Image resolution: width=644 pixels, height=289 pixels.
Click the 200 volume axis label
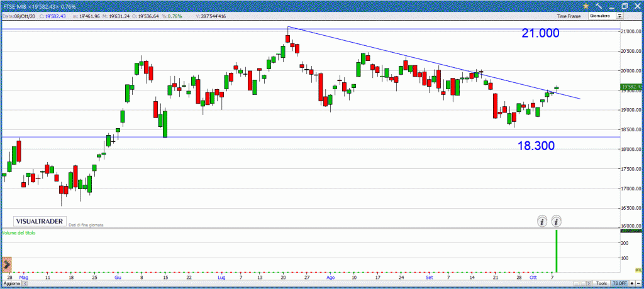click(625, 243)
